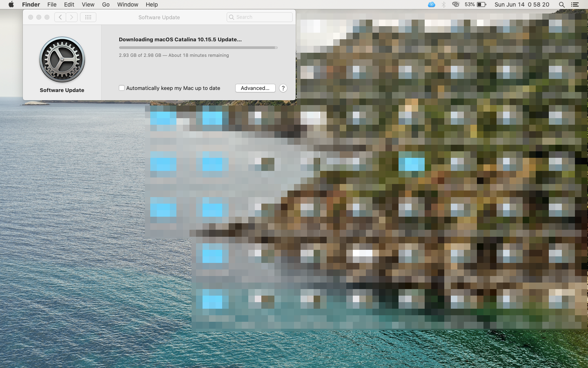588x368 pixels.
Task: Click the Search field in Software Update
Action: click(x=260, y=17)
